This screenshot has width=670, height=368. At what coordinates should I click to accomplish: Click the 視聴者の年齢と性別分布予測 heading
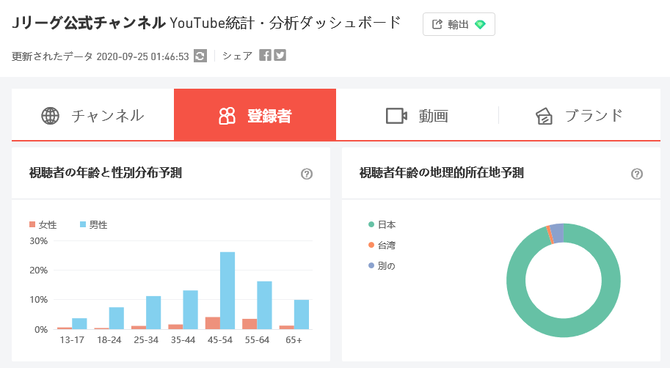(106, 173)
